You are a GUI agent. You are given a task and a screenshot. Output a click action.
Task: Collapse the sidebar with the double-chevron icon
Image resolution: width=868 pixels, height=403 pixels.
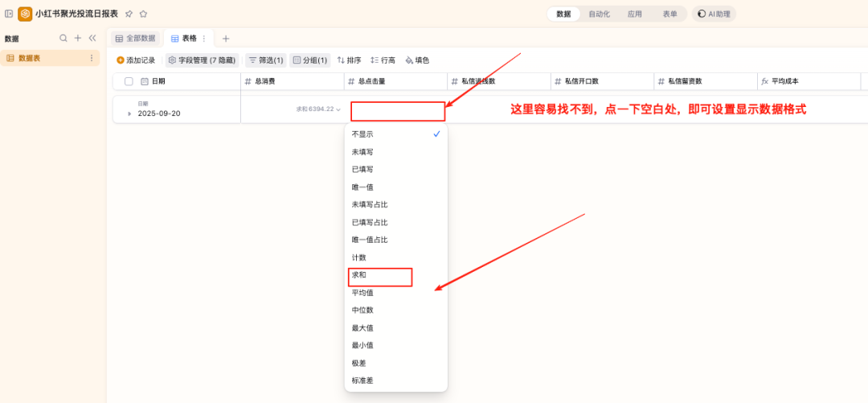click(x=92, y=38)
